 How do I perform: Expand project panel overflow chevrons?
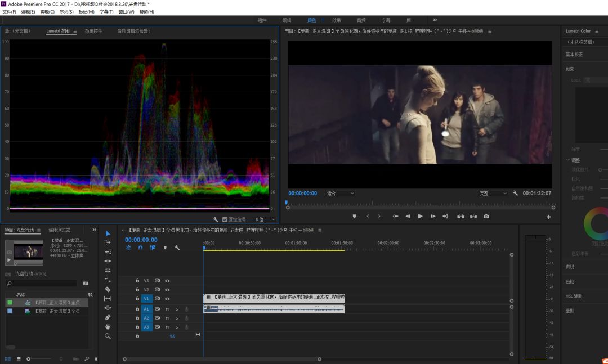coord(94,230)
